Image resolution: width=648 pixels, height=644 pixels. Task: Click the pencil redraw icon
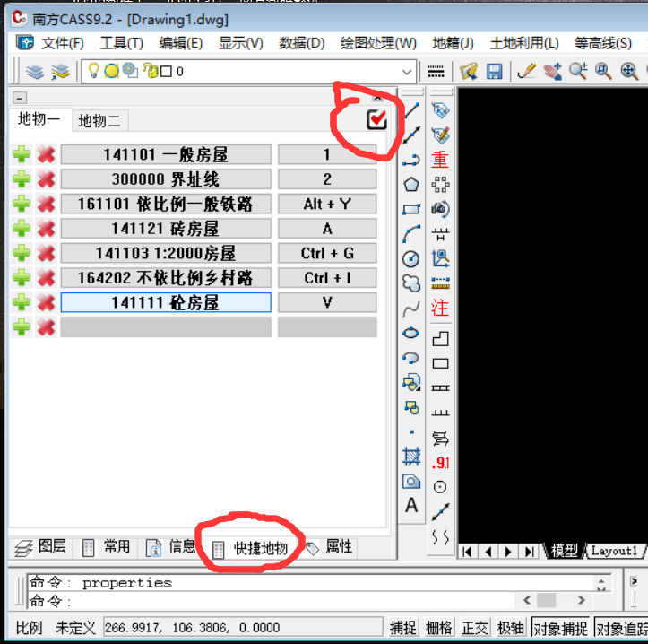click(526, 71)
